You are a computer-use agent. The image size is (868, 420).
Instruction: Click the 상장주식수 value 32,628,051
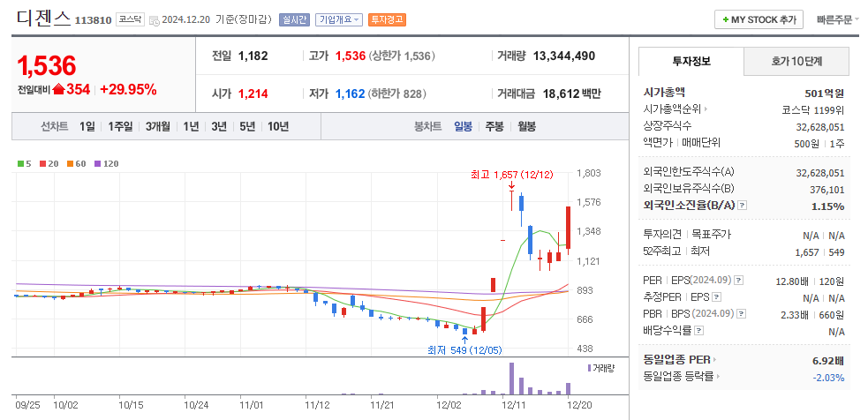820,127
